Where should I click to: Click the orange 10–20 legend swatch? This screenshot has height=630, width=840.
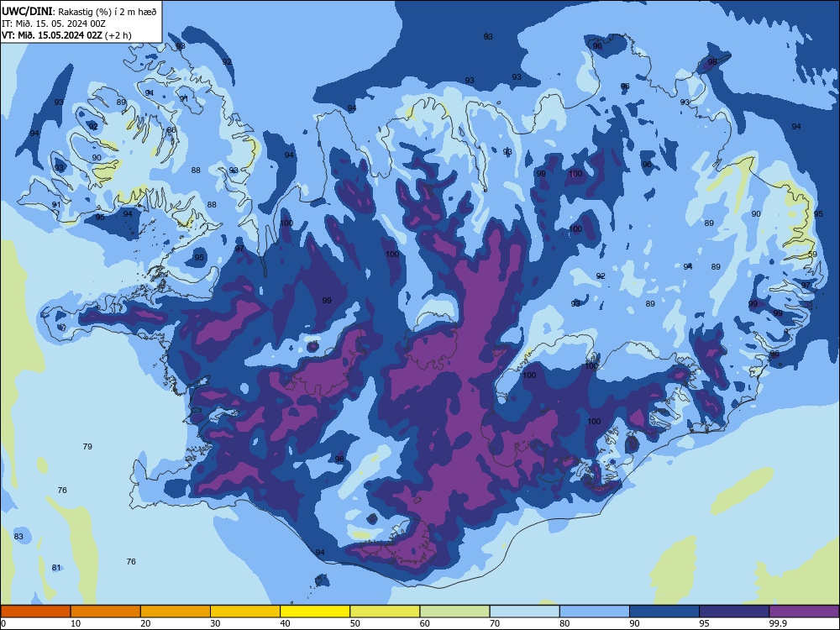point(106,612)
